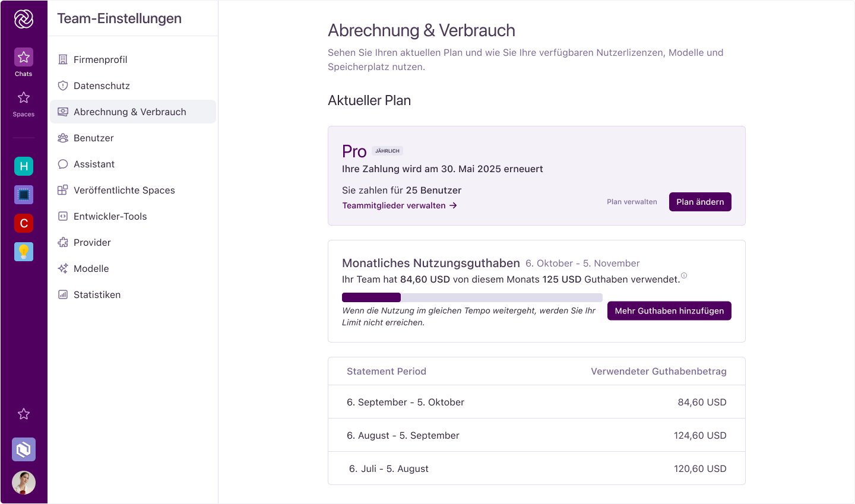Open the profile avatar at bottom left
Screen dimensions: 855x504
click(x=23, y=483)
